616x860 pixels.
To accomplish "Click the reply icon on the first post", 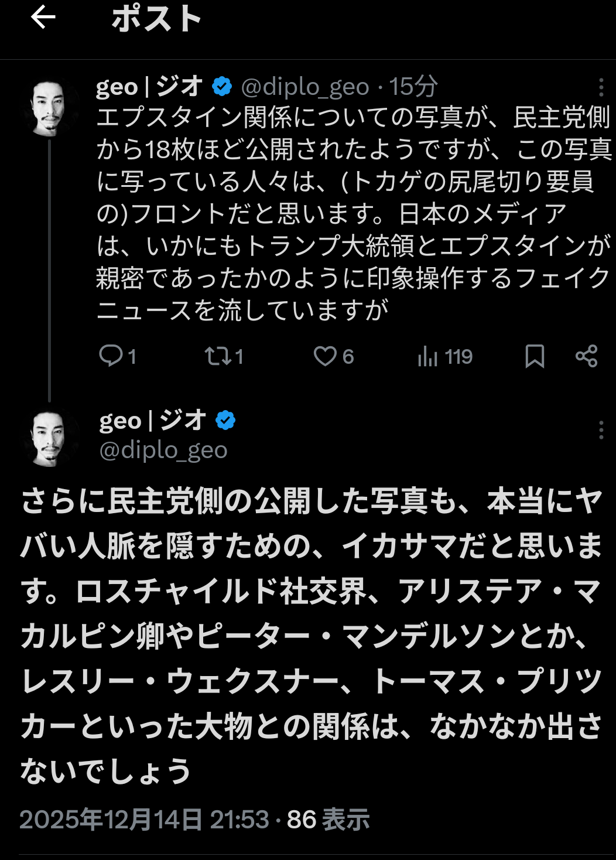I will point(111,356).
